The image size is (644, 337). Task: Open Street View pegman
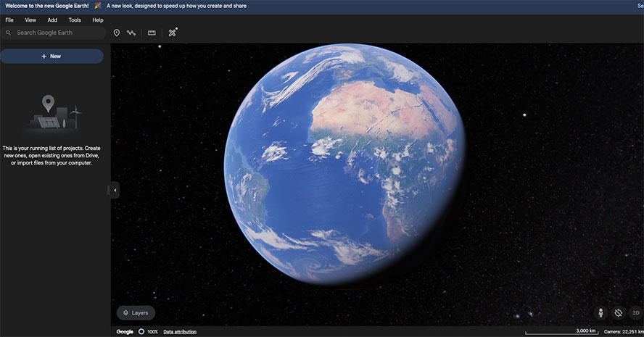pyautogui.click(x=600, y=313)
